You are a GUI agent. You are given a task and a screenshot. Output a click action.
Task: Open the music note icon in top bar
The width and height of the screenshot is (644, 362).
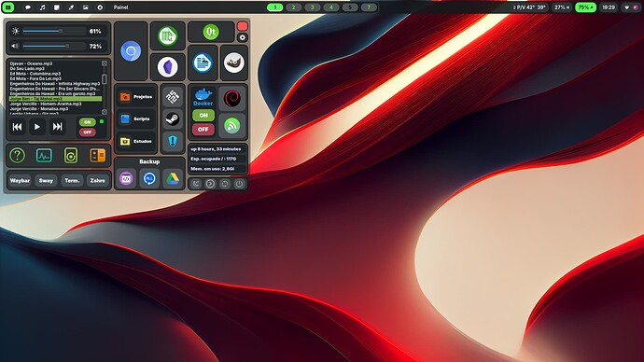[x=42, y=7]
